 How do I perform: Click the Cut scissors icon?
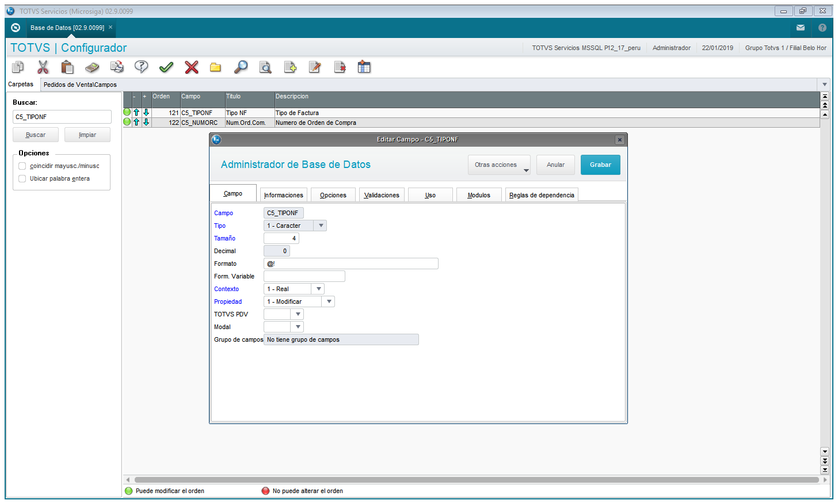(x=43, y=67)
